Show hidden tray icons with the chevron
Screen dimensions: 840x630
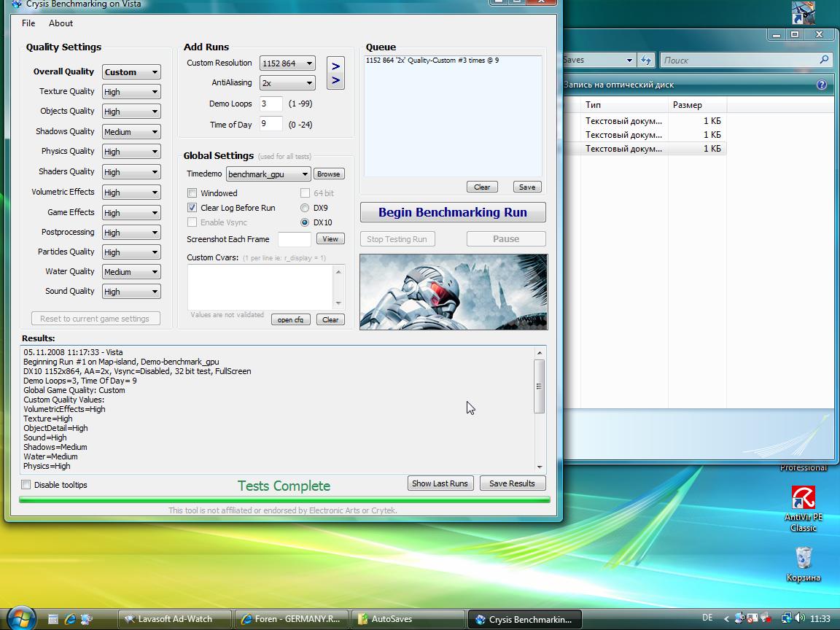726,619
